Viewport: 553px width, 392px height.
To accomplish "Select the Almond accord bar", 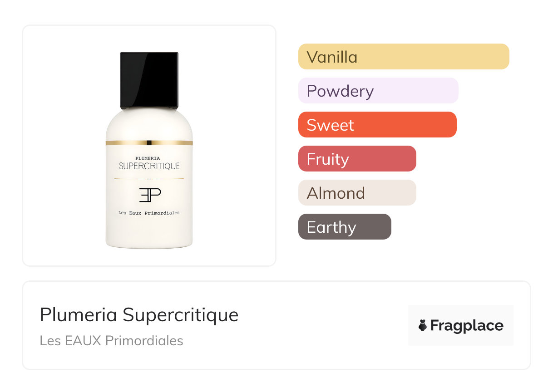I will (x=357, y=193).
